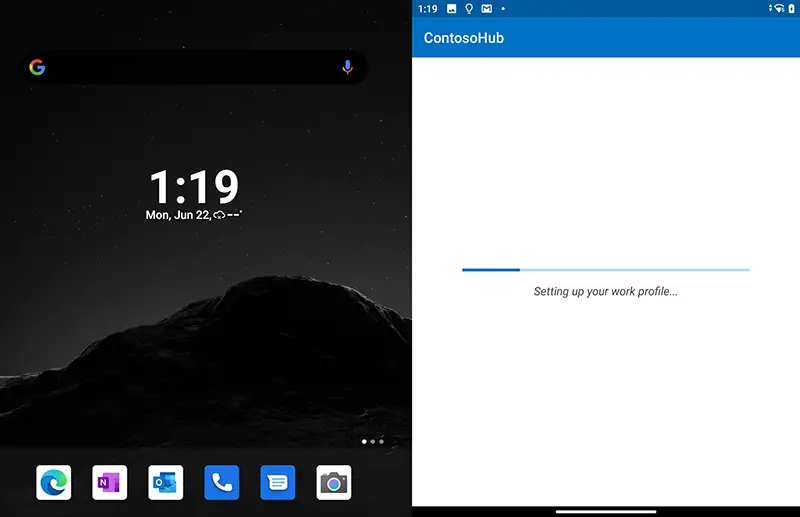Start voice search with microphone icon
Viewport: 800px width, 517px height.
347,67
